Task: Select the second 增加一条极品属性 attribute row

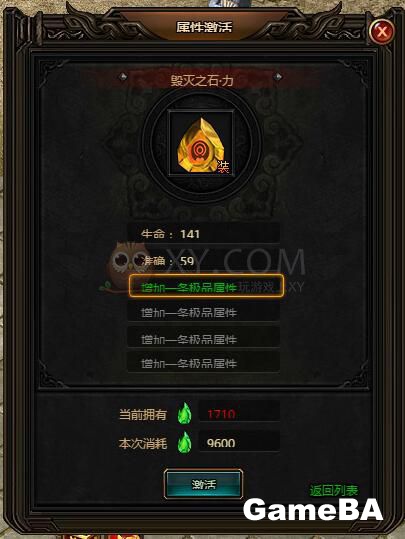Action: 204,312
